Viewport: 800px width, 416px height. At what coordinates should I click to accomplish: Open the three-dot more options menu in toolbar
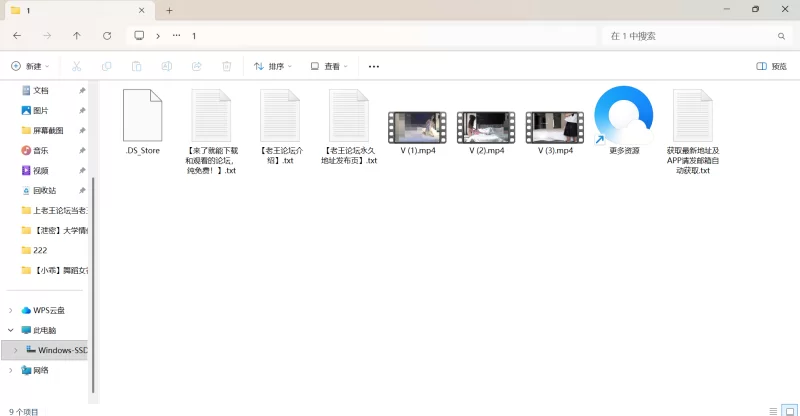tap(374, 66)
